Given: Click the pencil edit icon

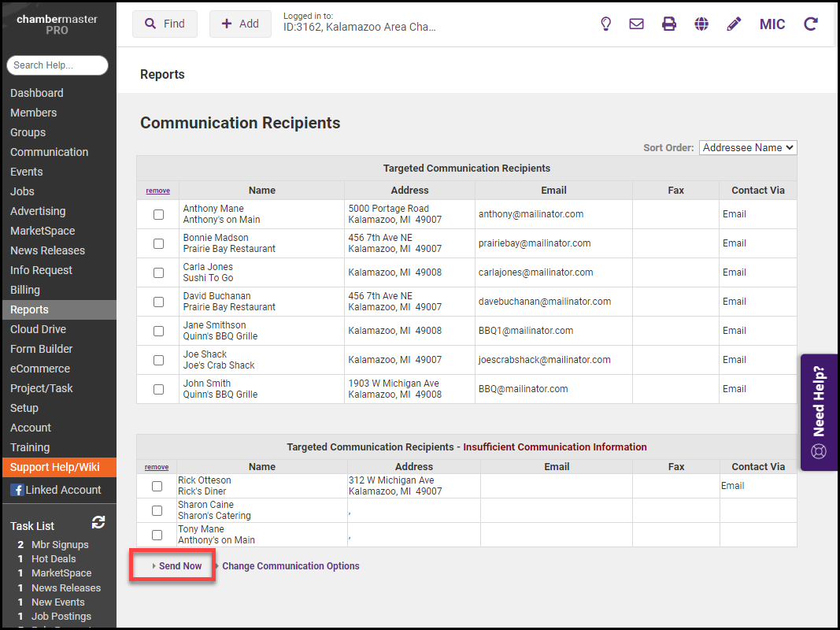Looking at the screenshot, I should 734,24.
